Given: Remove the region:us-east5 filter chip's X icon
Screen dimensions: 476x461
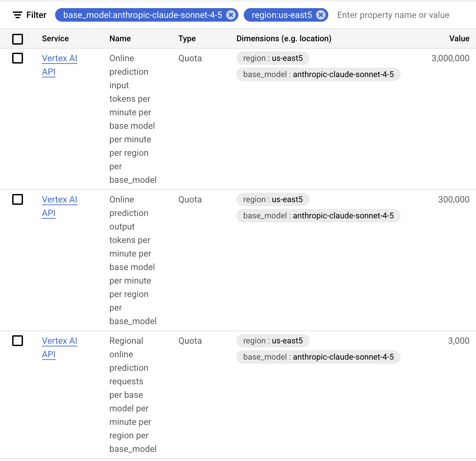Looking at the screenshot, I should click(320, 15).
